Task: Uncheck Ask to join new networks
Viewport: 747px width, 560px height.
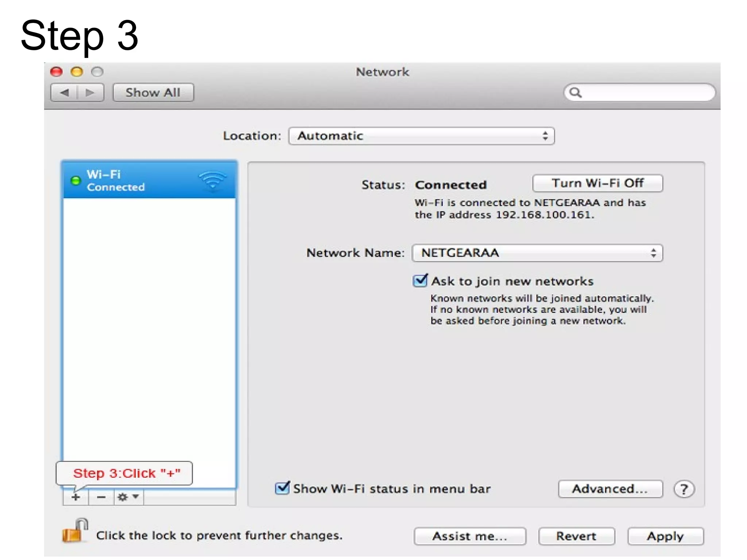Action: (x=420, y=281)
